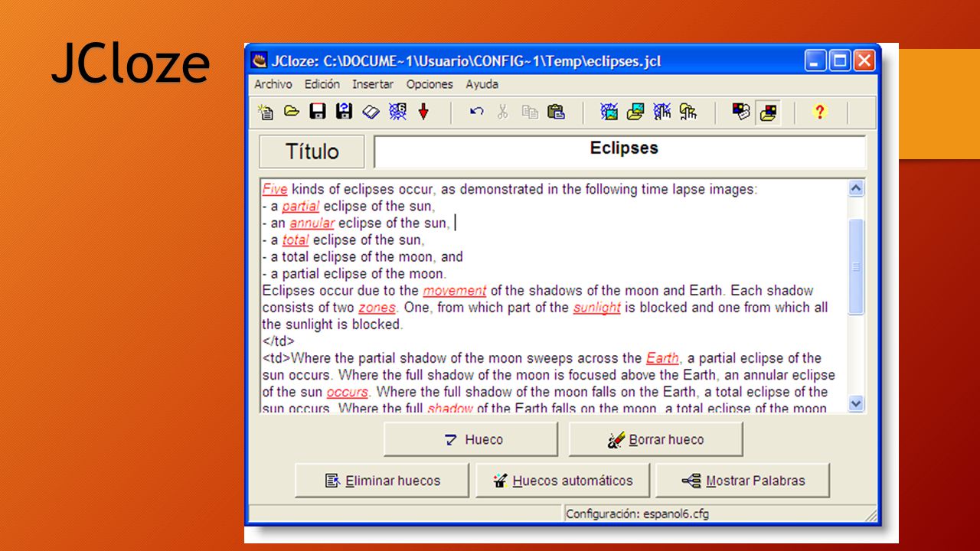Screen dimensions: 980x551
Task: Click the scissors Cut icon
Action: pos(502,112)
